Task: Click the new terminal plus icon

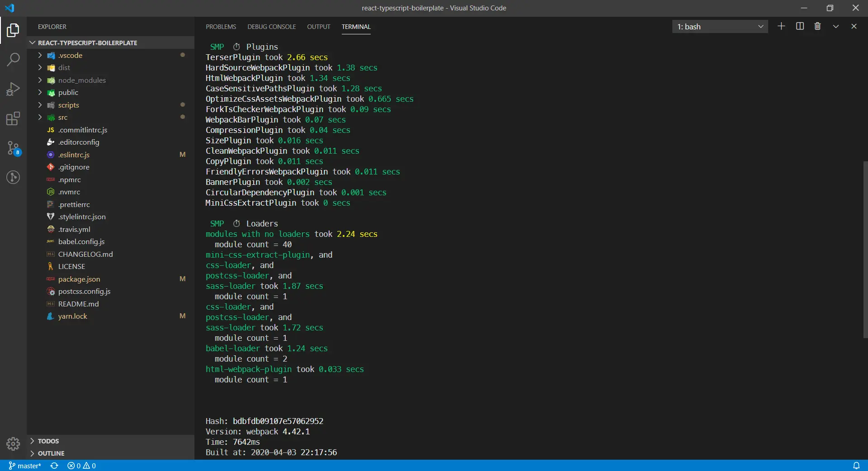Action: point(781,26)
